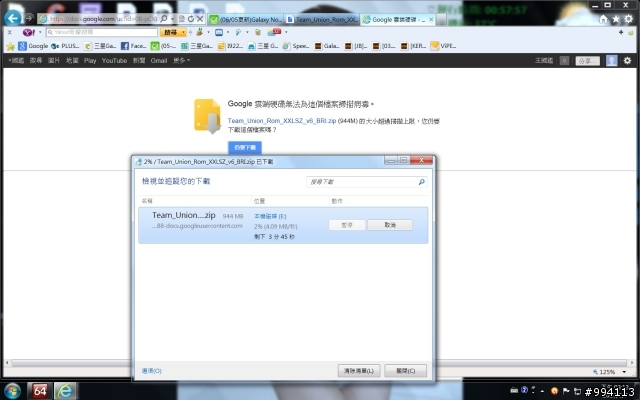The width and height of the screenshot is (640, 400).
Task: Open YouTube in the Google bar
Action: point(114,60)
